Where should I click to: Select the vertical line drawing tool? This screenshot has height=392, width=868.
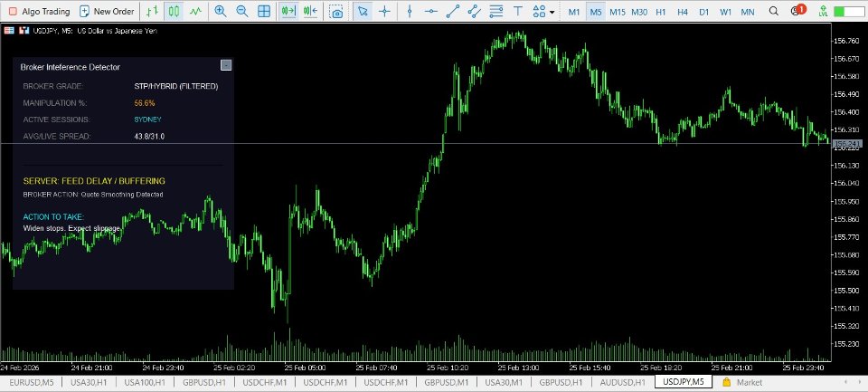[410, 11]
